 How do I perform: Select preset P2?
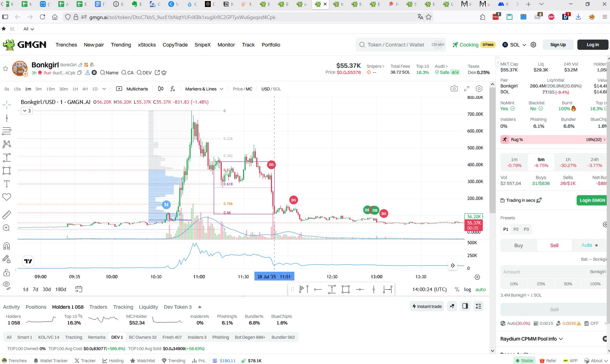coord(516,229)
